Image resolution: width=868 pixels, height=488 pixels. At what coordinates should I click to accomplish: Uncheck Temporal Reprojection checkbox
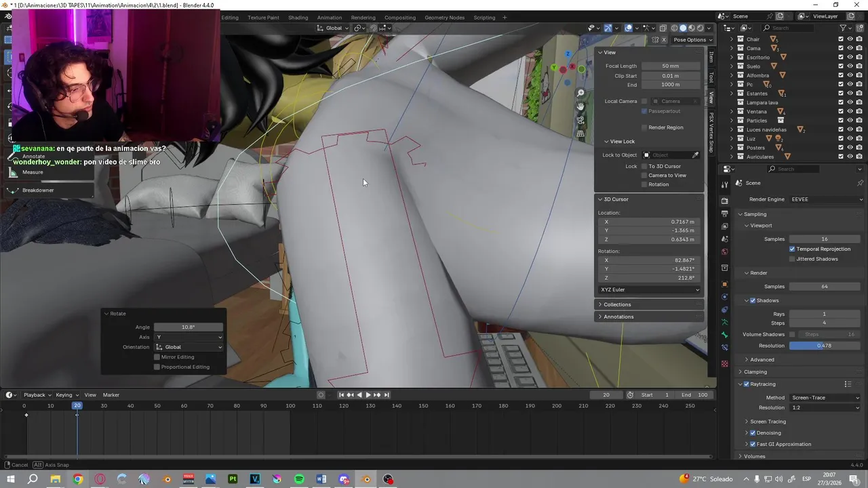(792, 249)
